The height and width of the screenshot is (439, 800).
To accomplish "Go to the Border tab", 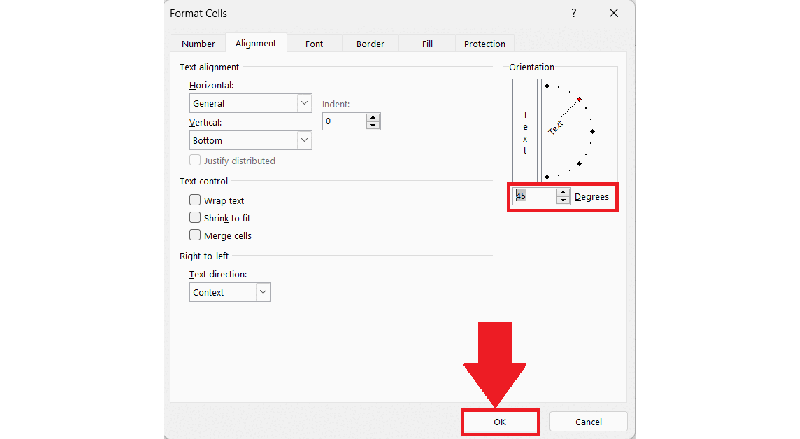I will click(x=370, y=44).
